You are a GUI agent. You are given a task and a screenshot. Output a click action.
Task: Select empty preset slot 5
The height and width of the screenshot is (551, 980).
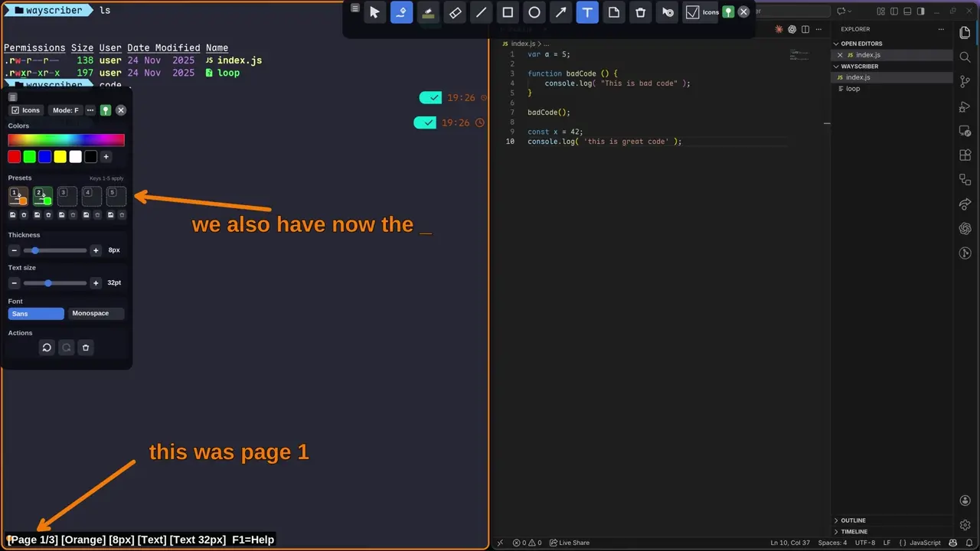pos(116,197)
